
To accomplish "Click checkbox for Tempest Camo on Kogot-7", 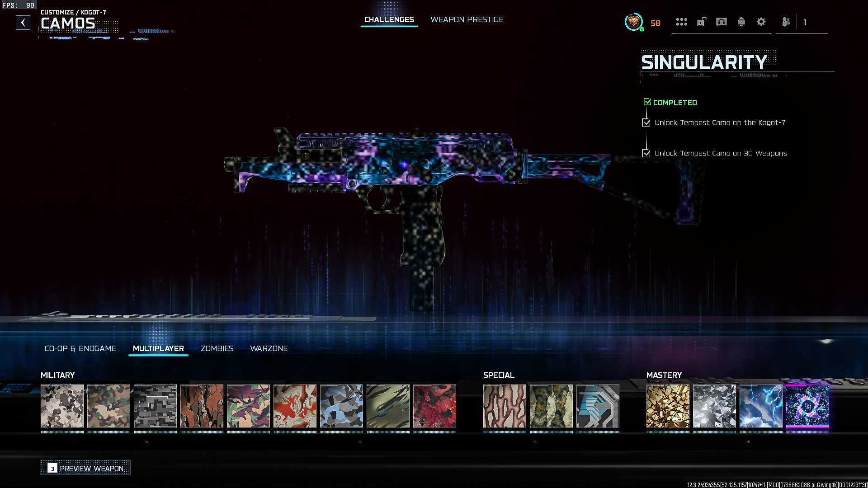I will (646, 122).
